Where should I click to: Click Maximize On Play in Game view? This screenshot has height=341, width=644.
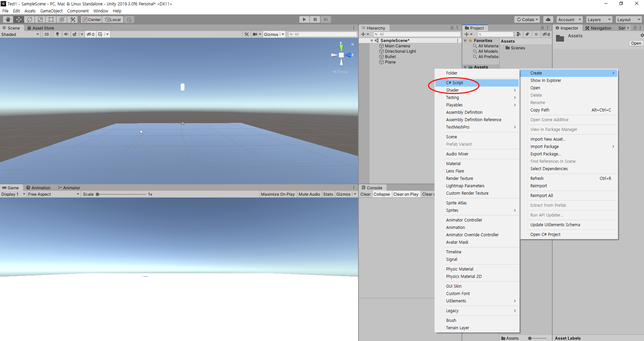(x=278, y=194)
